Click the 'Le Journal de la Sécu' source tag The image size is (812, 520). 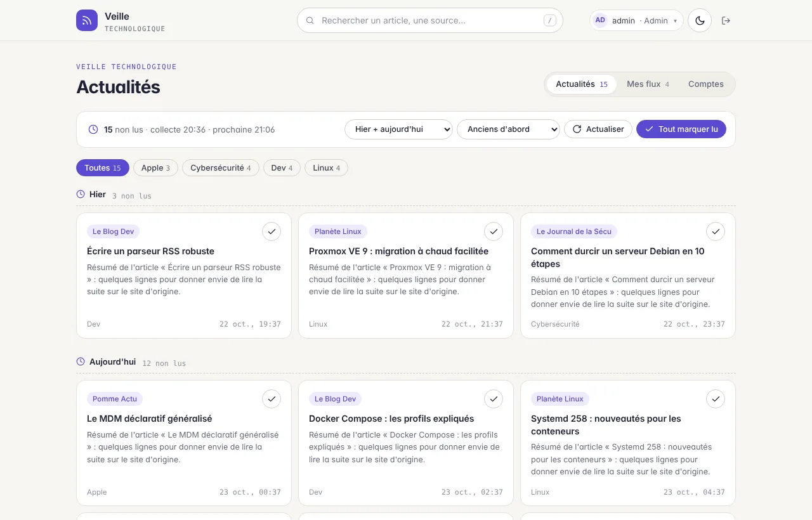[574, 231]
